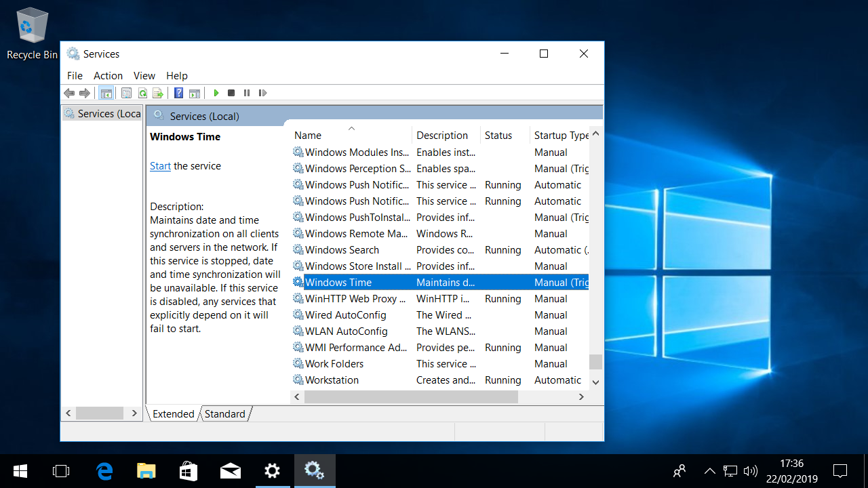
Task: Click the gear icon of the Windows Search row
Action: point(298,250)
